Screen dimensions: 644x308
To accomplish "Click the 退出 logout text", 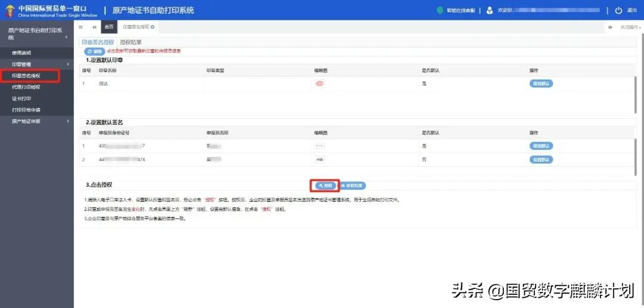I will (x=631, y=11).
